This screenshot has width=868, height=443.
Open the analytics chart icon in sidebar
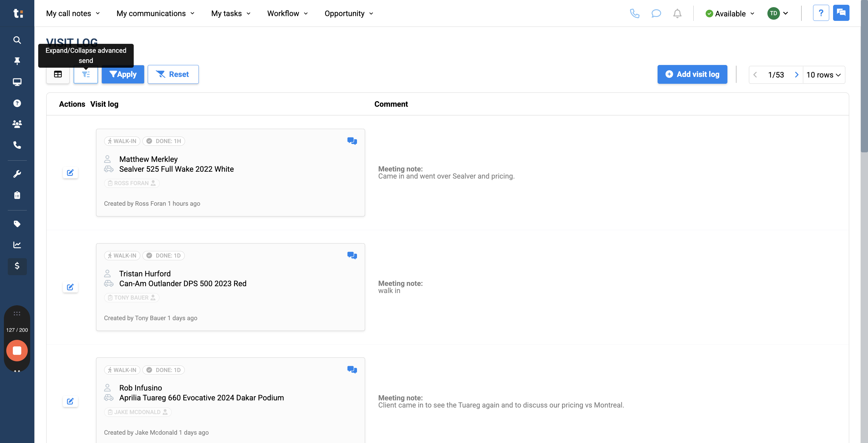pos(17,245)
